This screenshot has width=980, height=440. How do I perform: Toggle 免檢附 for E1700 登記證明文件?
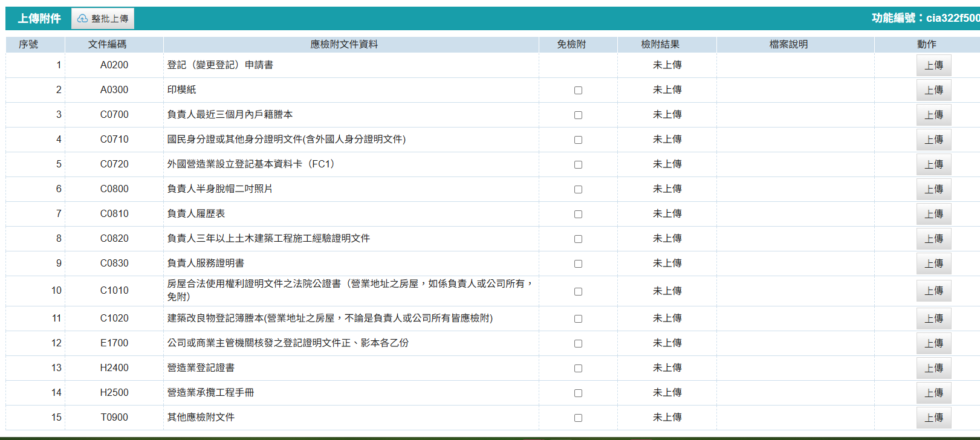578,344
